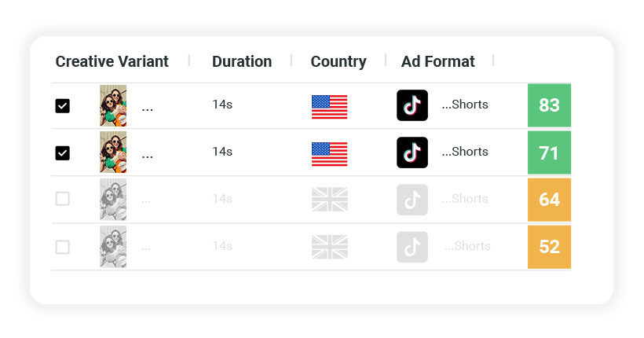
Task: Click the Country column header
Action: 338,61
